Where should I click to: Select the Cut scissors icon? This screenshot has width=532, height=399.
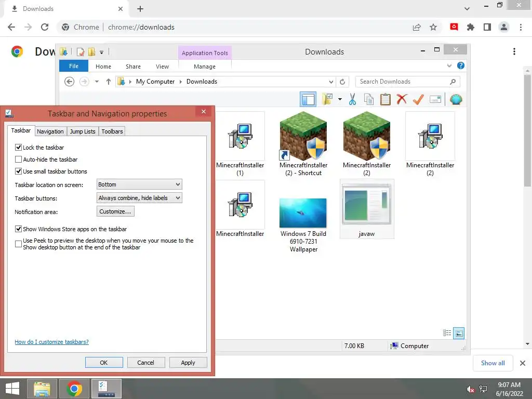point(353,99)
